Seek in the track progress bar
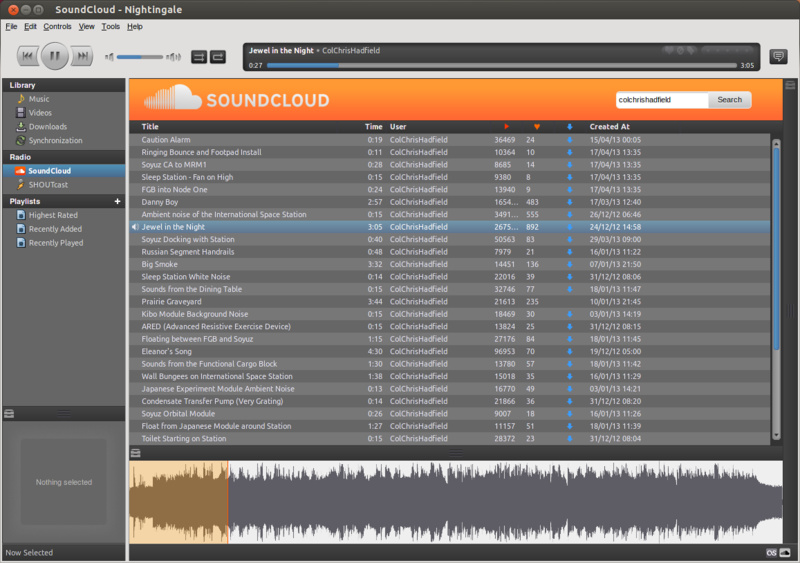This screenshot has width=800, height=563. (502, 65)
